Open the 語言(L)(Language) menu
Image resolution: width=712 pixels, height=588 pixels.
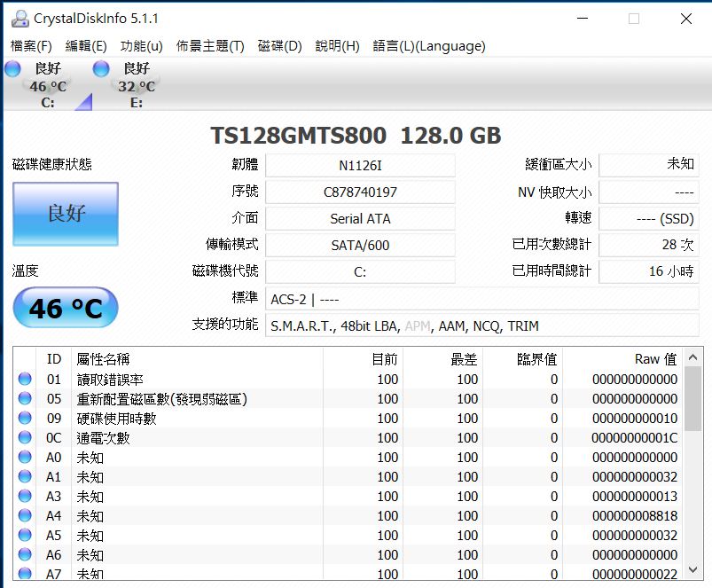[429, 46]
